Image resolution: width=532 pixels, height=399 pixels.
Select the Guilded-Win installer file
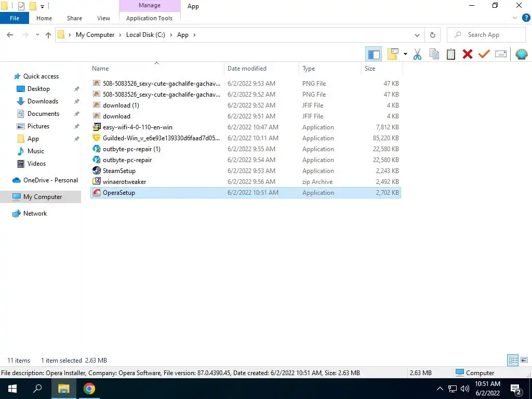(x=246, y=138)
